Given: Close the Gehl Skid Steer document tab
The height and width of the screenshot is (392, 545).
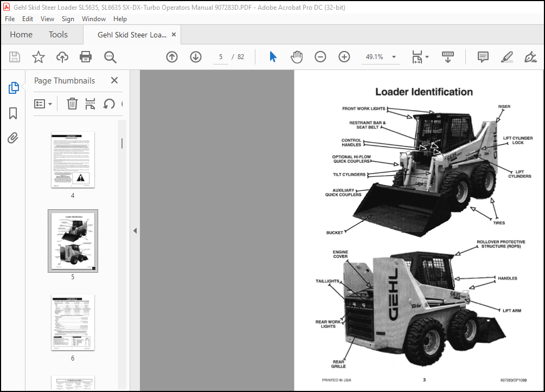Looking at the screenshot, I should point(174,34).
